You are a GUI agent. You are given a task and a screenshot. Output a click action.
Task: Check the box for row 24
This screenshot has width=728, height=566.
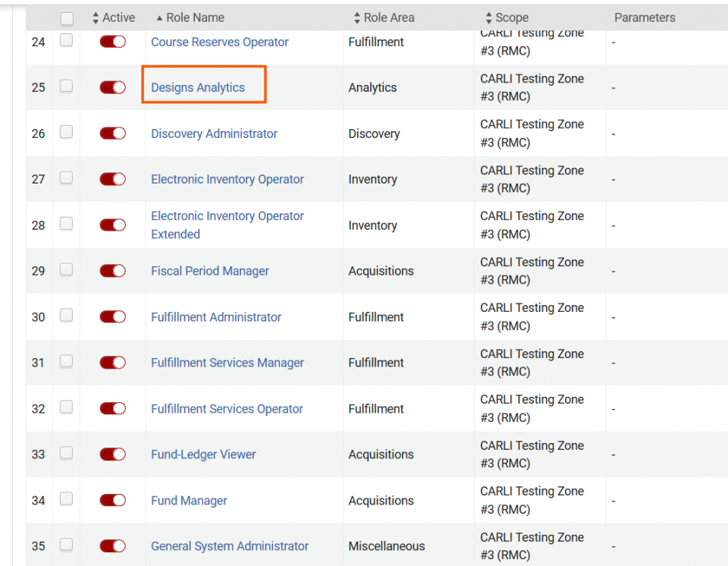pyautogui.click(x=67, y=40)
